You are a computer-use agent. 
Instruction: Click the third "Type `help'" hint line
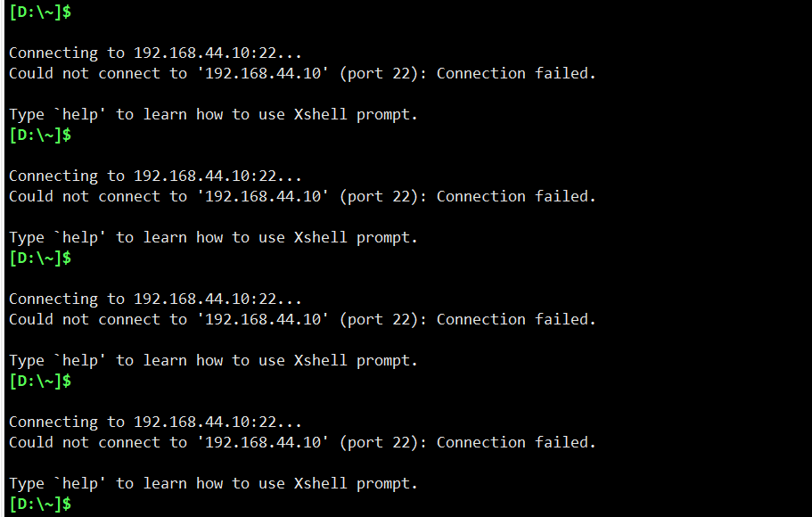click(213, 360)
